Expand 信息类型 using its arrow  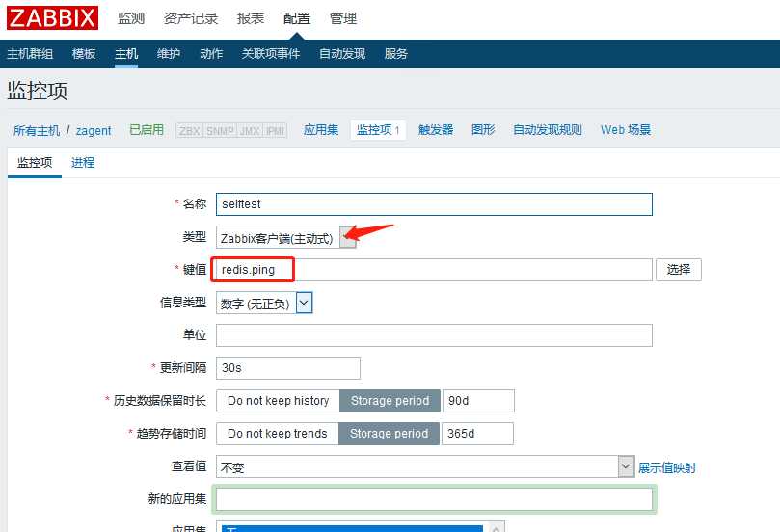[305, 303]
